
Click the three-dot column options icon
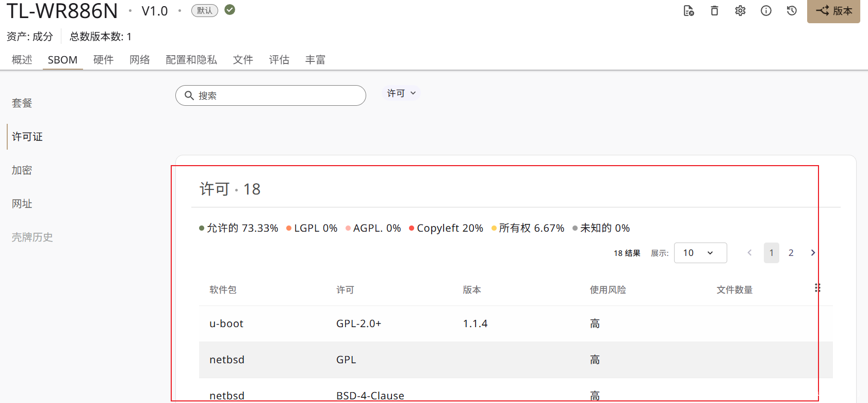click(817, 288)
